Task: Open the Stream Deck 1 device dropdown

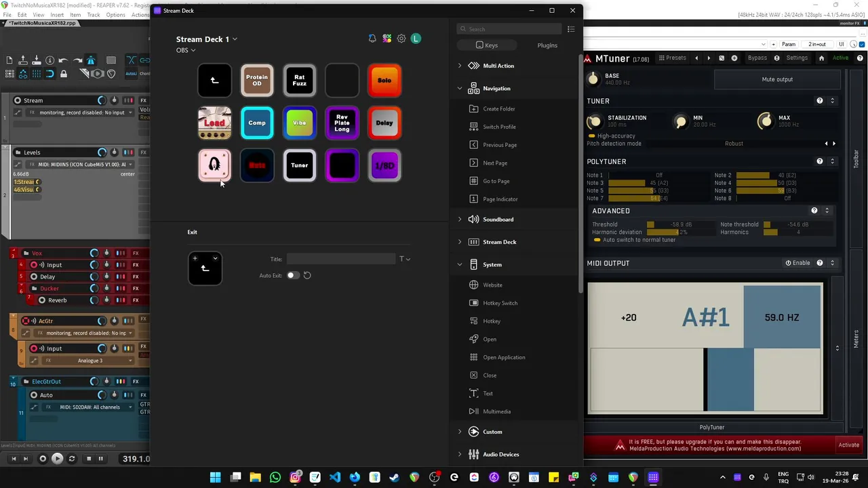Action: pyautogui.click(x=207, y=39)
